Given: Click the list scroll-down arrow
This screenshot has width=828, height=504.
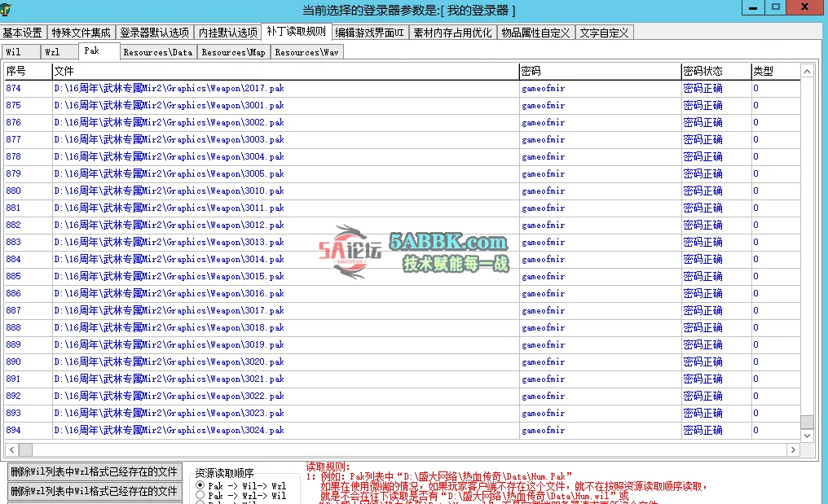Looking at the screenshot, I should (x=807, y=436).
